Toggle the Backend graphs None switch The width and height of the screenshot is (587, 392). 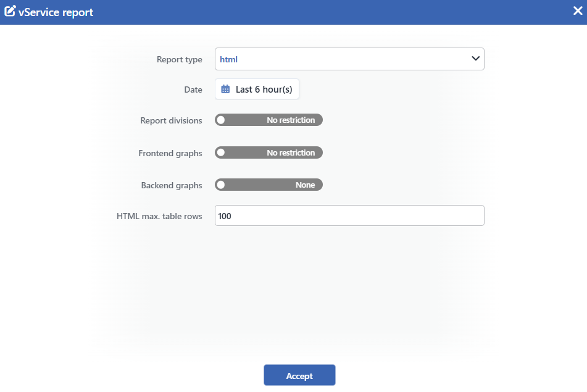click(269, 185)
